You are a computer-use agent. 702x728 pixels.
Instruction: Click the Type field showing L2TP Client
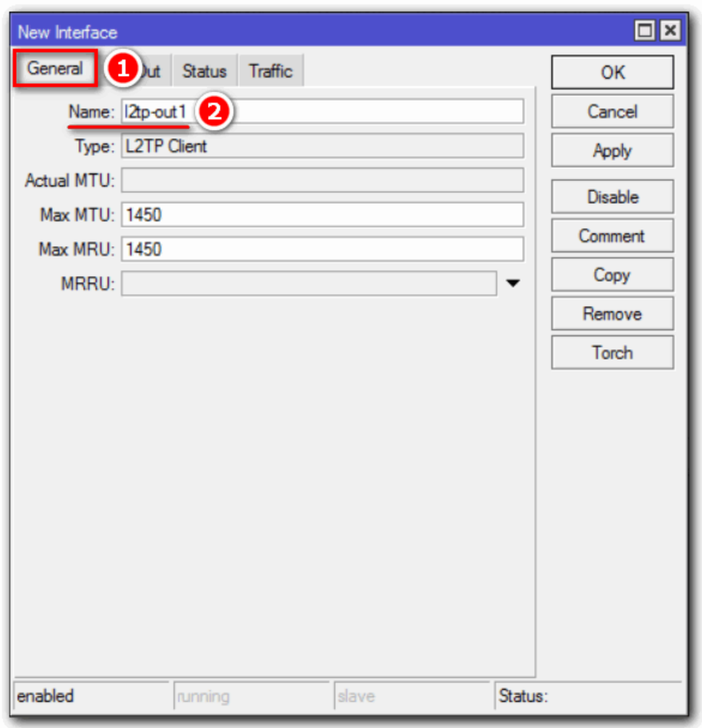click(x=322, y=146)
